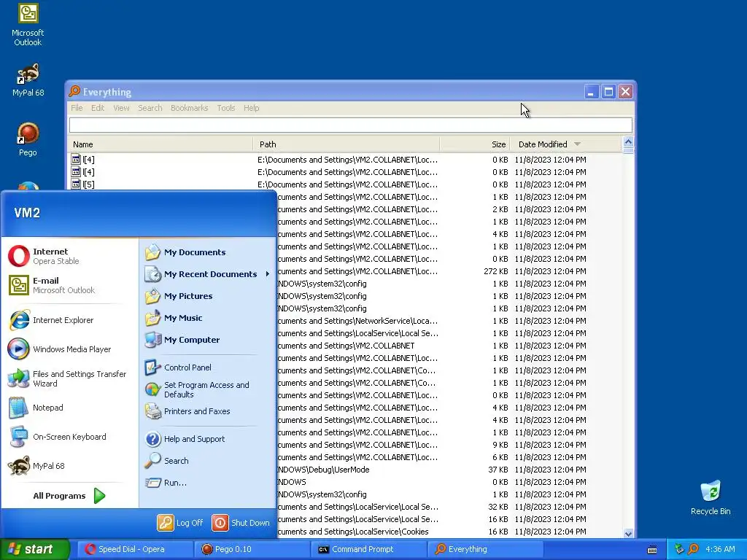This screenshot has height=560, width=747.
Task: Click scrollbar down arrow in Everything
Action: (628, 534)
